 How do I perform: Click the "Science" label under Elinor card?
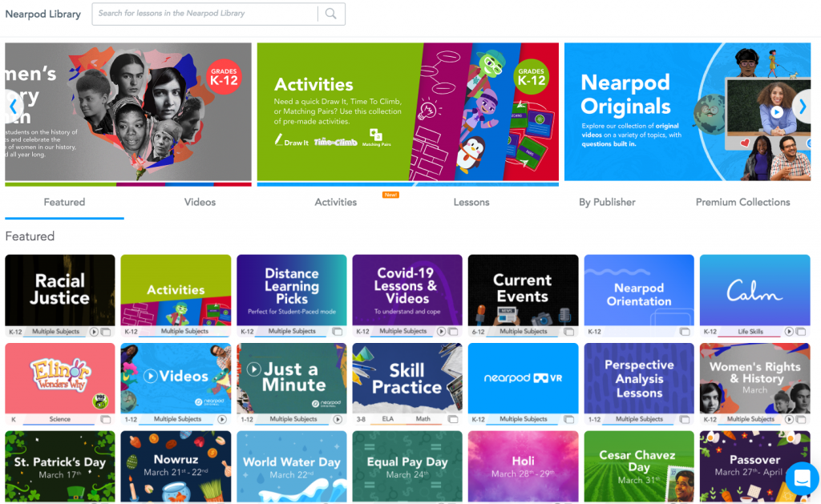pos(59,419)
